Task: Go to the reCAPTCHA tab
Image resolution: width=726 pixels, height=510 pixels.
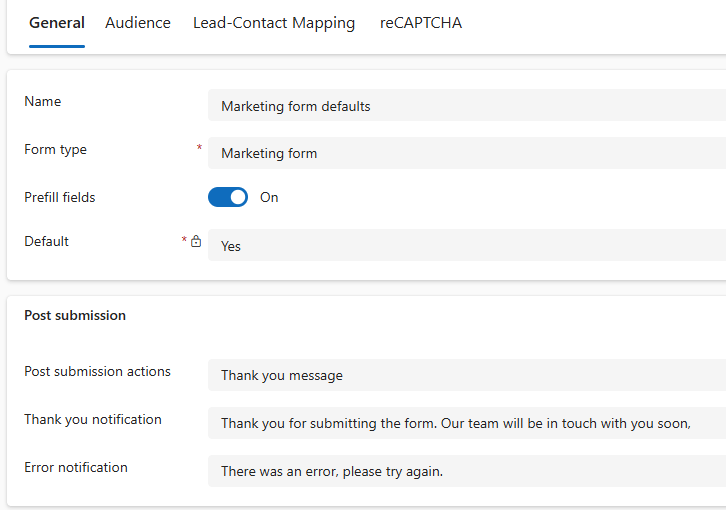Action: coord(421,23)
